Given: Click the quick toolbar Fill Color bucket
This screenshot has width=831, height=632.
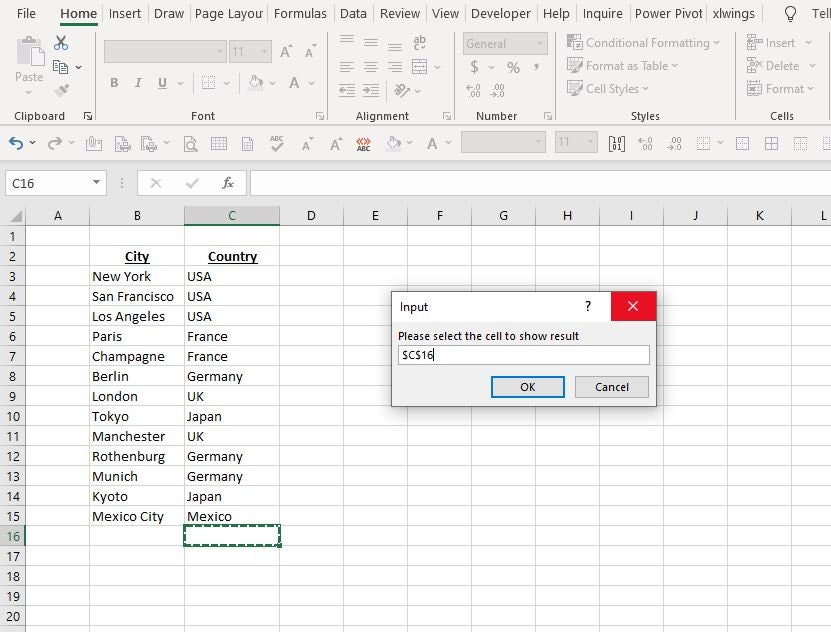Looking at the screenshot, I should pos(394,144).
